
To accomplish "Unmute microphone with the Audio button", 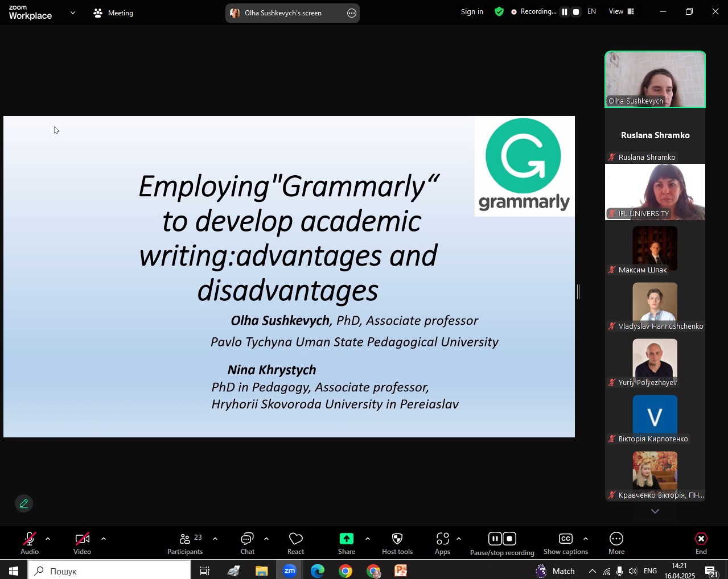I will (30, 543).
